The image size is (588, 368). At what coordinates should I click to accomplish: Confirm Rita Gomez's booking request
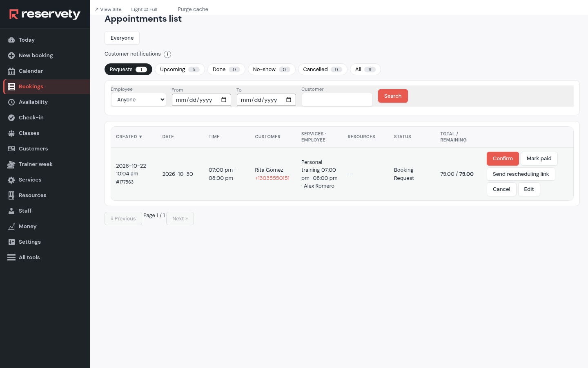(503, 159)
